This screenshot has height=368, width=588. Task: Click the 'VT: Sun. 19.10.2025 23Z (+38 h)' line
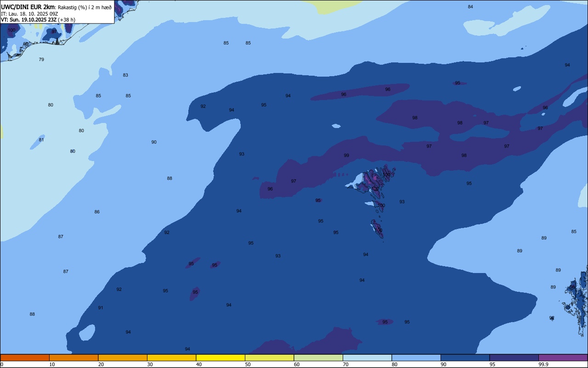(38, 20)
